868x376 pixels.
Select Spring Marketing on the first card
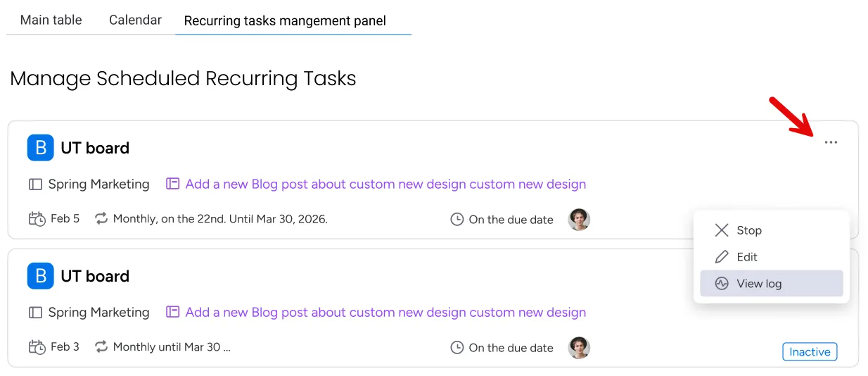[x=98, y=184]
